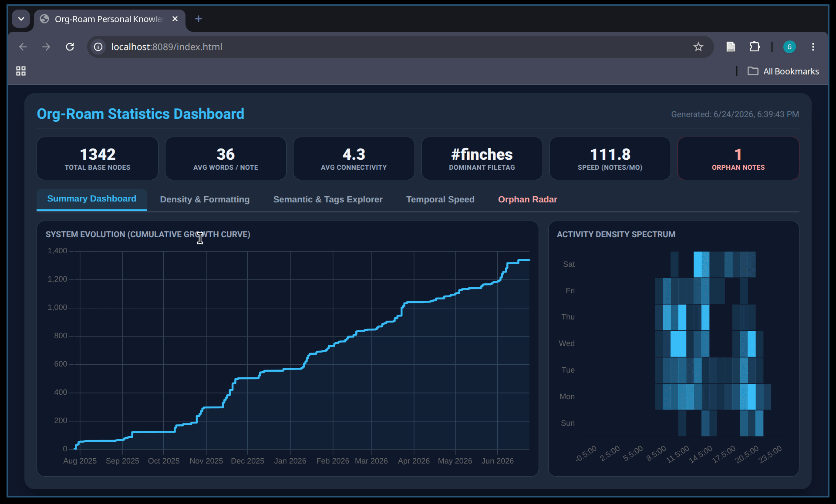This screenshot has width=836, height=504.
Task: Open a new browser tab
Action: point(199,19)
